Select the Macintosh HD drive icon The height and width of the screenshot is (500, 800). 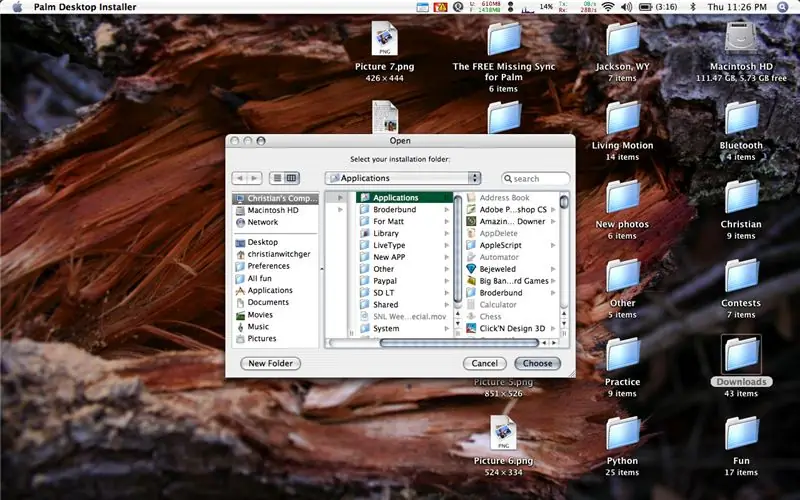741,38
